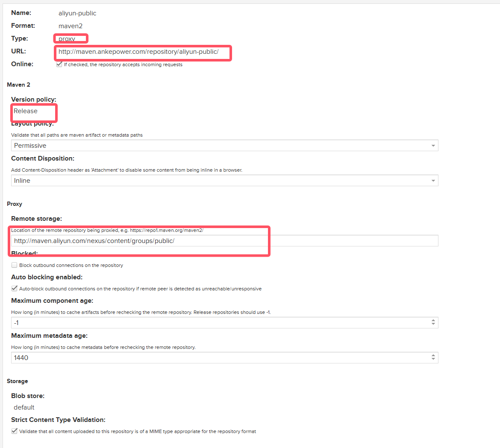Click the Permissive layout policy text
This screenshot has height=448, width=500.
(30, 146)
